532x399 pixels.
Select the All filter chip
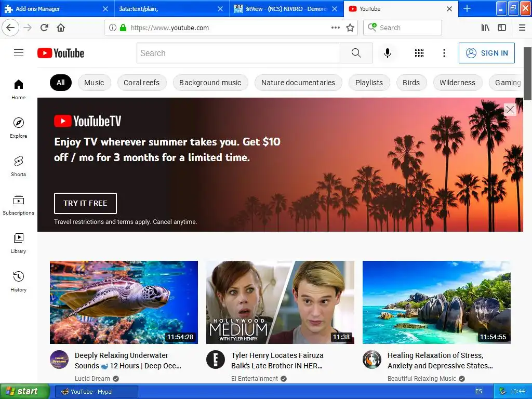coord(61,83)
